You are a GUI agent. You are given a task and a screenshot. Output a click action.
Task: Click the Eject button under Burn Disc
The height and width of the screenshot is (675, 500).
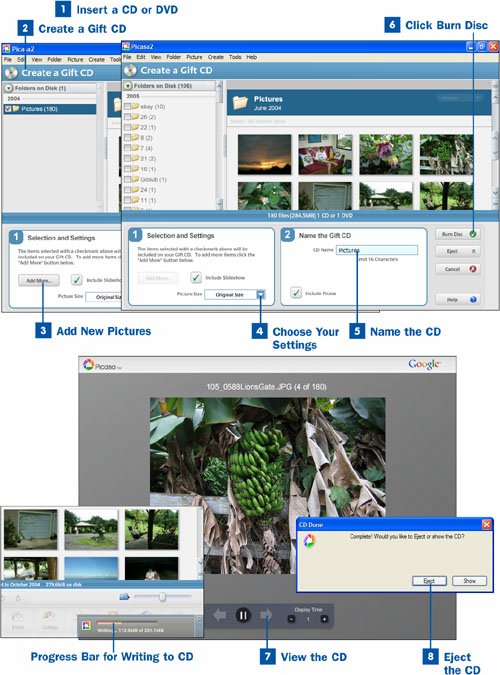pyautogui.click(x=458, y=251)
